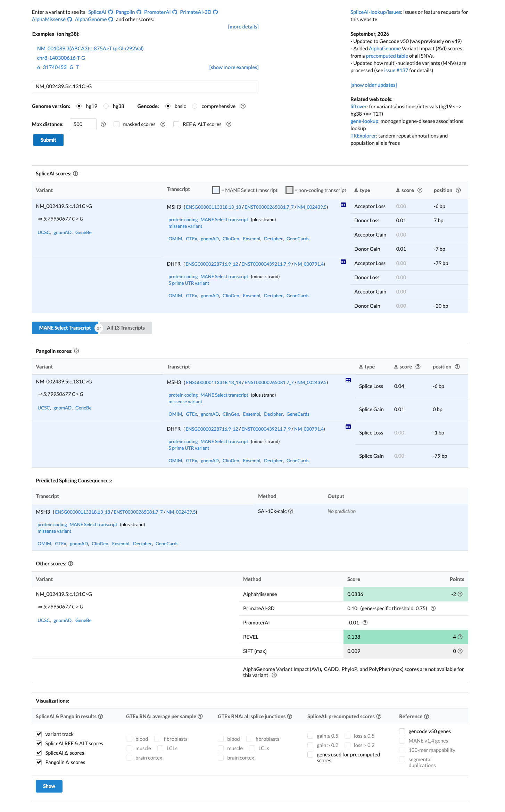505x812 pixels.
Task: Open the table icon for MSH3 Pangolin row
Action: [x=348, y=380]
